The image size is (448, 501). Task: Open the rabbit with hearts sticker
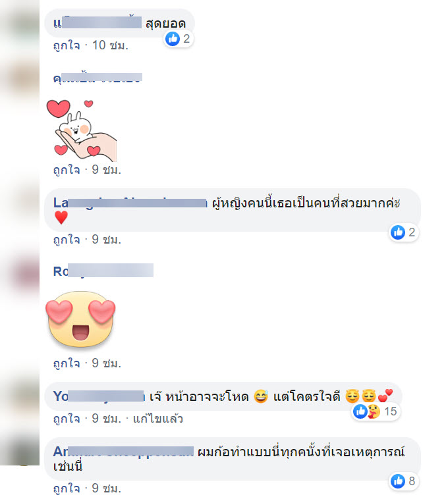(x=82, y=130)
